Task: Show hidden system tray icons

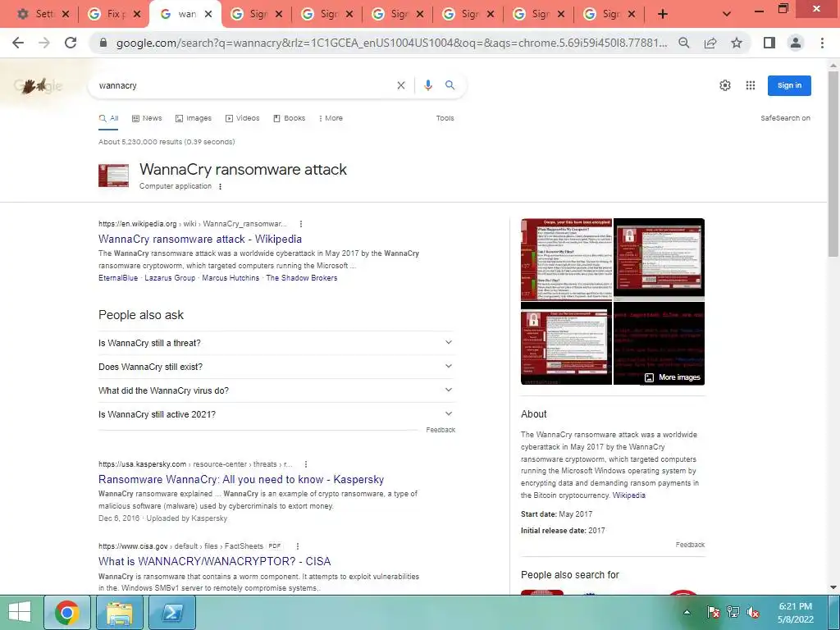Action: [x=687, y=612]
